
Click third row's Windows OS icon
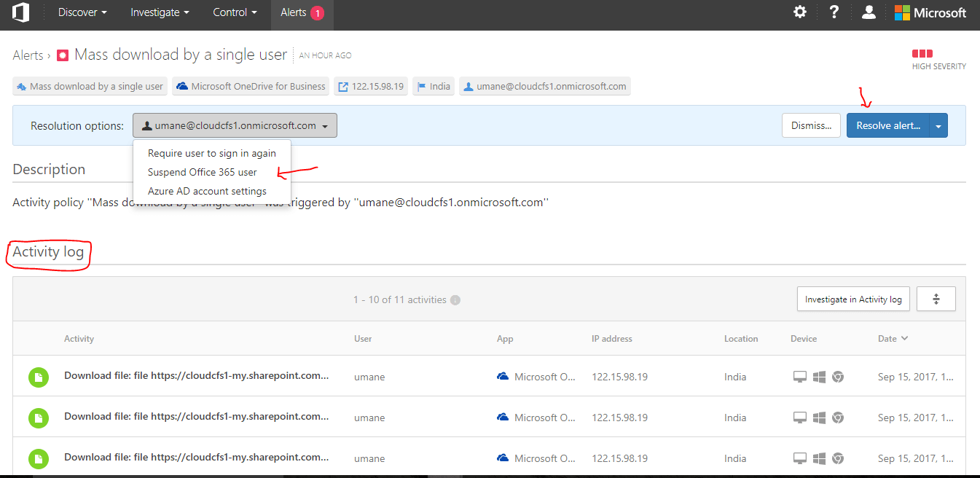pos(819,458)
